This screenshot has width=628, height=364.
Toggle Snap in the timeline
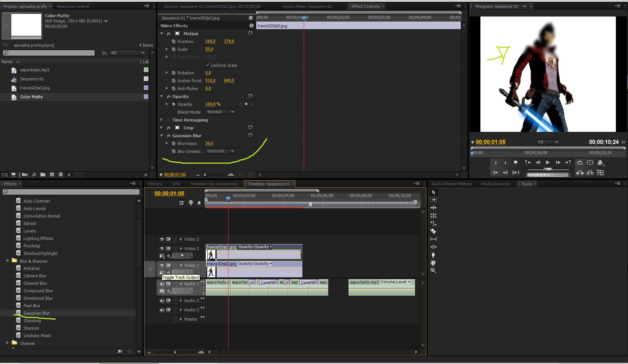tap(182, 203)
